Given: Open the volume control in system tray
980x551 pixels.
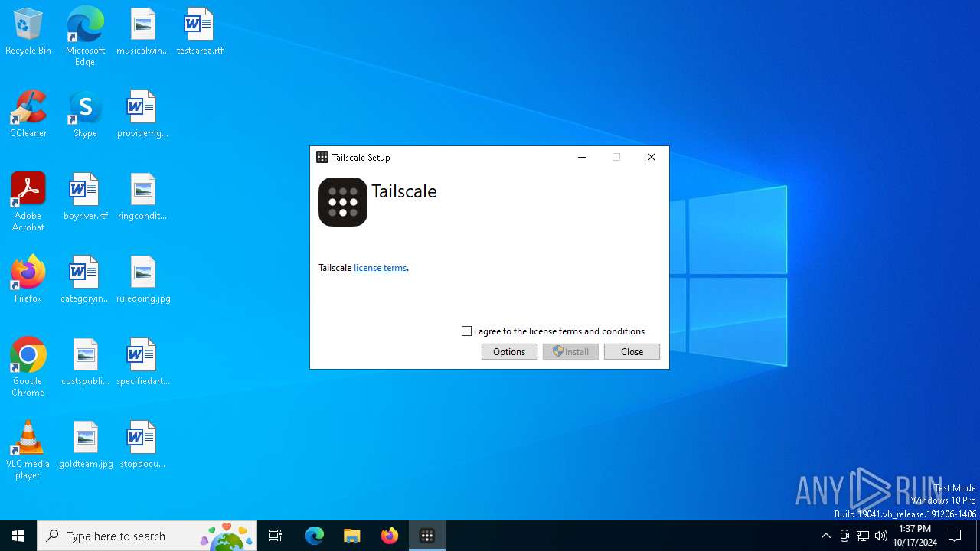Looking at the screenshot, I should 881,536.
